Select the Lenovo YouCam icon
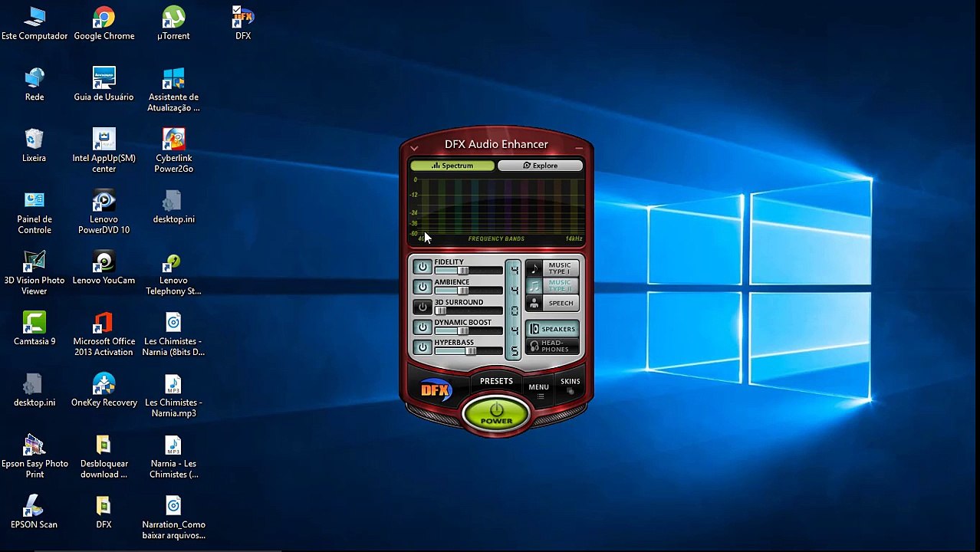 104,268
